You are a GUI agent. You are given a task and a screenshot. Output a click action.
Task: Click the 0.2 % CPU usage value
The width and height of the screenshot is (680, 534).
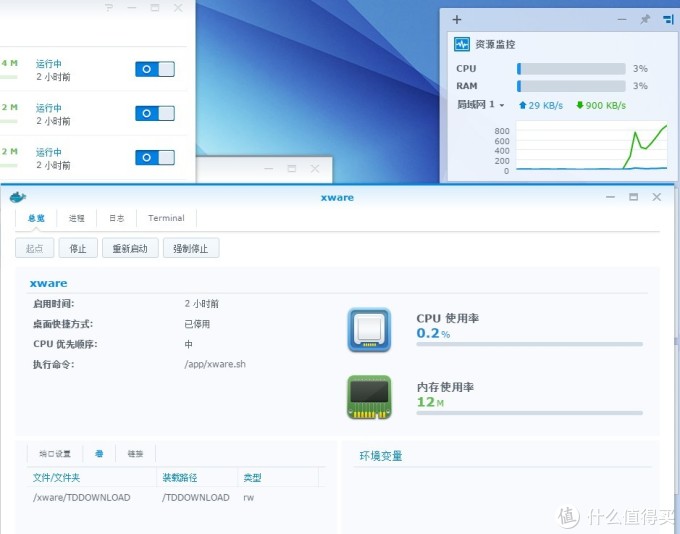coord(433,333)
